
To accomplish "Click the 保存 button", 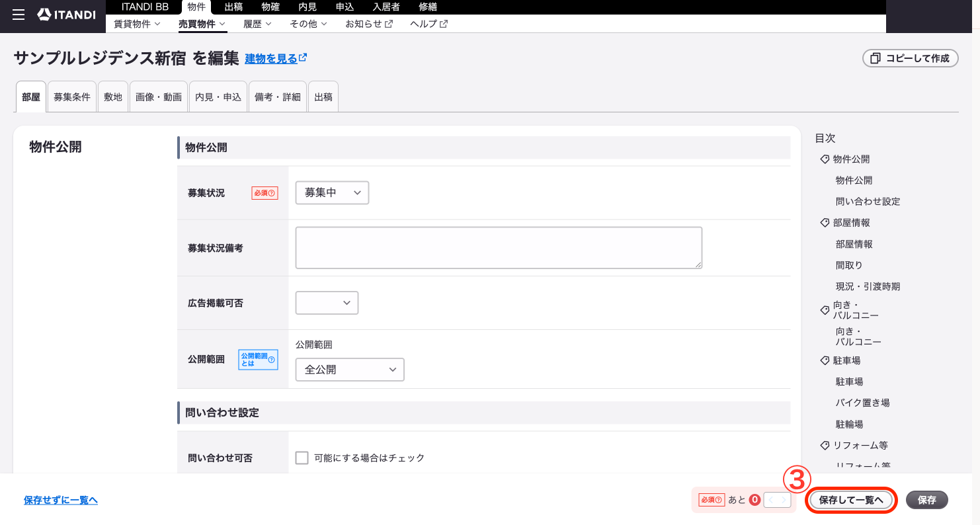I will pos(927,500).
